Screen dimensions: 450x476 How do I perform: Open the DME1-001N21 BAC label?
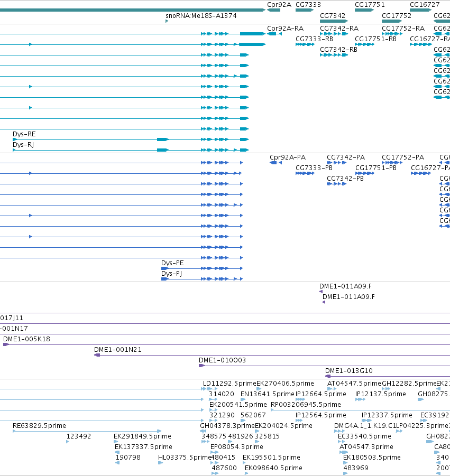coord(118,350)
